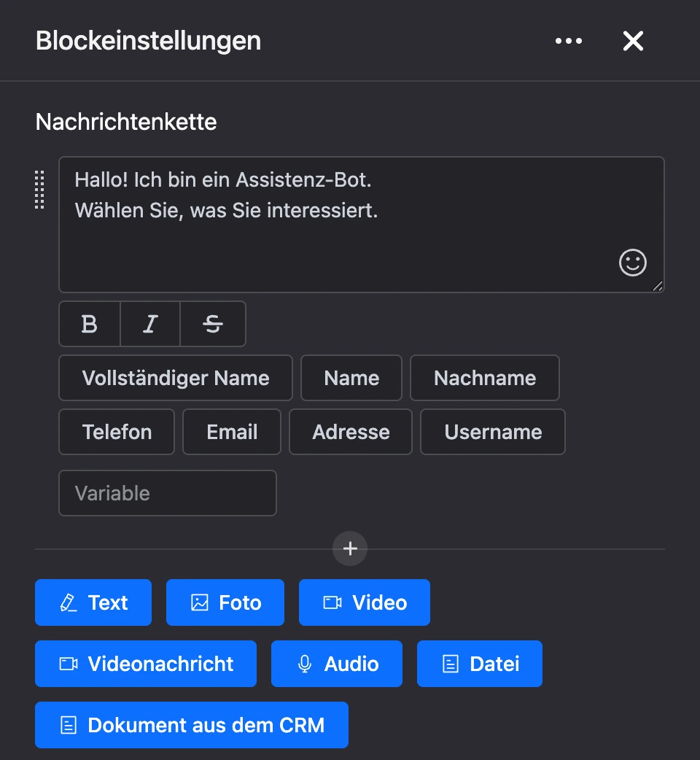This screenshot has height=760, width=700.
Task: Insert the Username variable
Action: click(493, 432)
